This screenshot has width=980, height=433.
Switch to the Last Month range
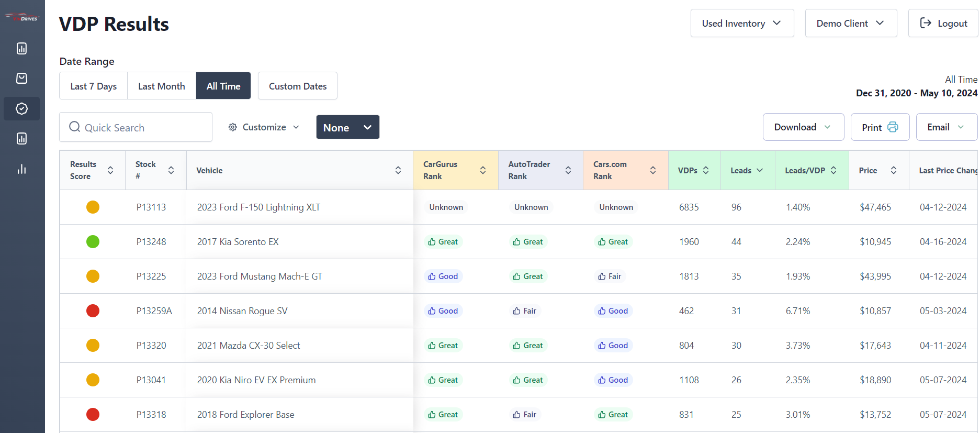coord(162,86)
